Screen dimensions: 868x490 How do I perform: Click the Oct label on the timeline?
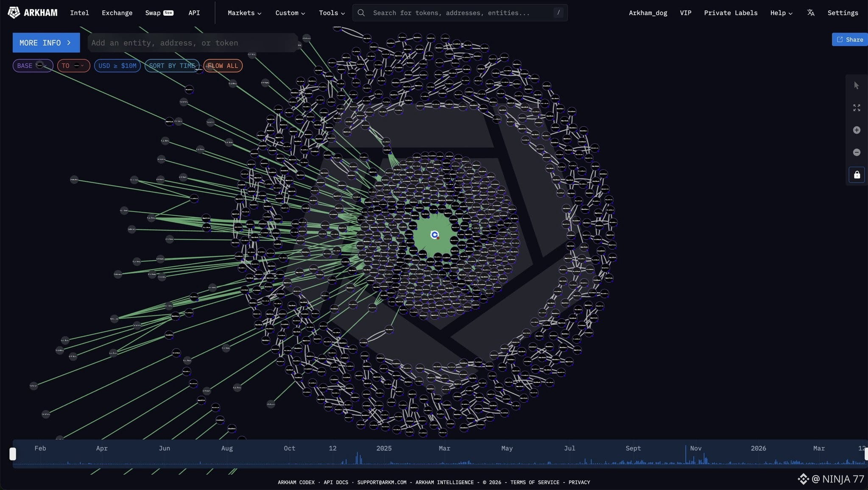[290, 448]
